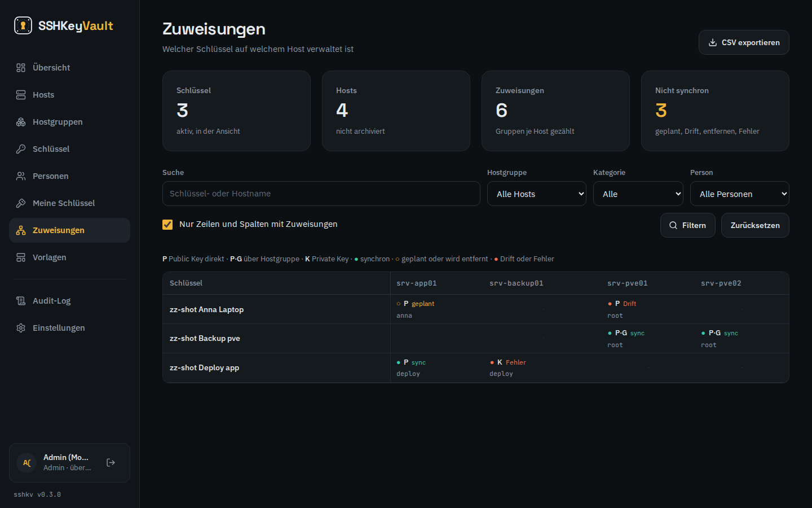The width and height of the screenshot is (812, 508).
Task: Focus the Schlüssel- oder Hostname search field
Action: 321,194
